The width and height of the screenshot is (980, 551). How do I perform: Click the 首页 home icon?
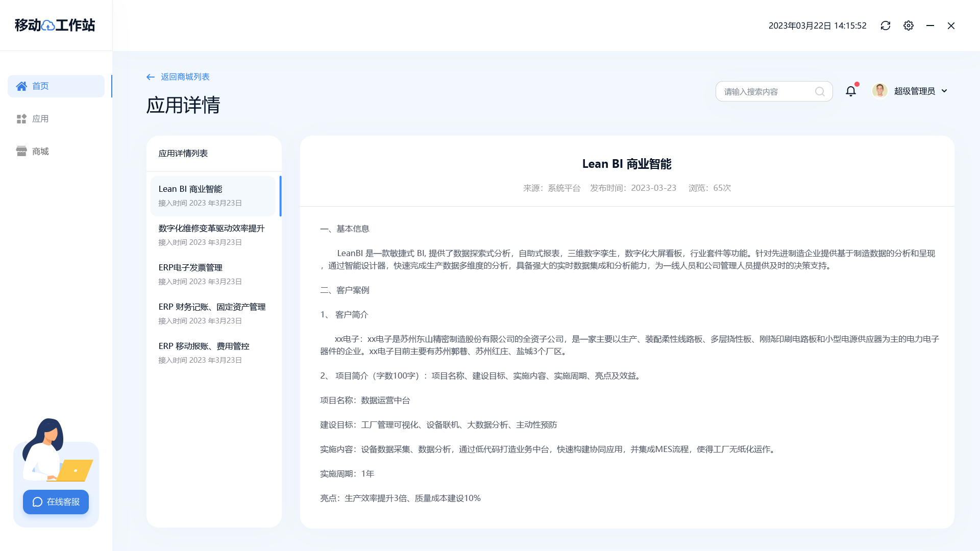pos(21,86)
